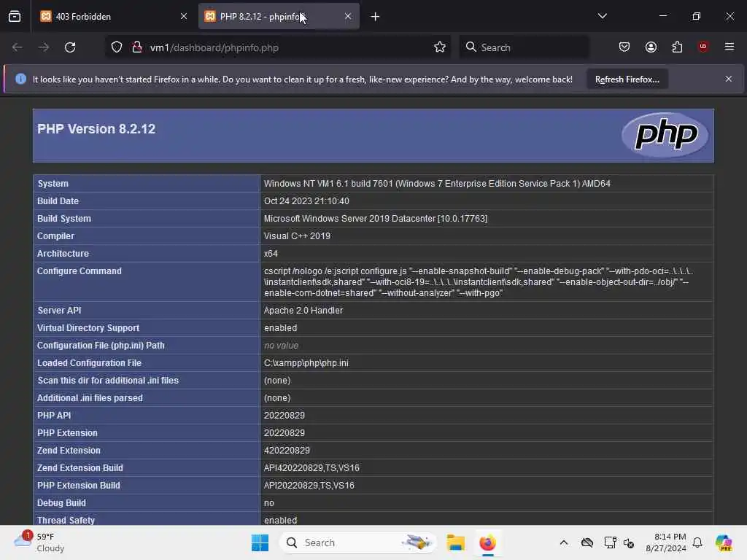This screenshot has height=560, width=747.
Task: Open the notification bell icon
Action: point(697,542)
